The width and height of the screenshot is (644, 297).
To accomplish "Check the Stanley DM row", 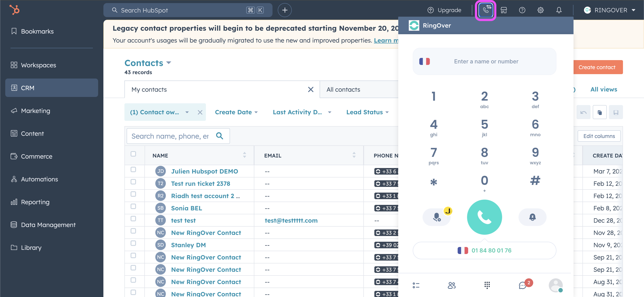I will click(x=133, y=243).
